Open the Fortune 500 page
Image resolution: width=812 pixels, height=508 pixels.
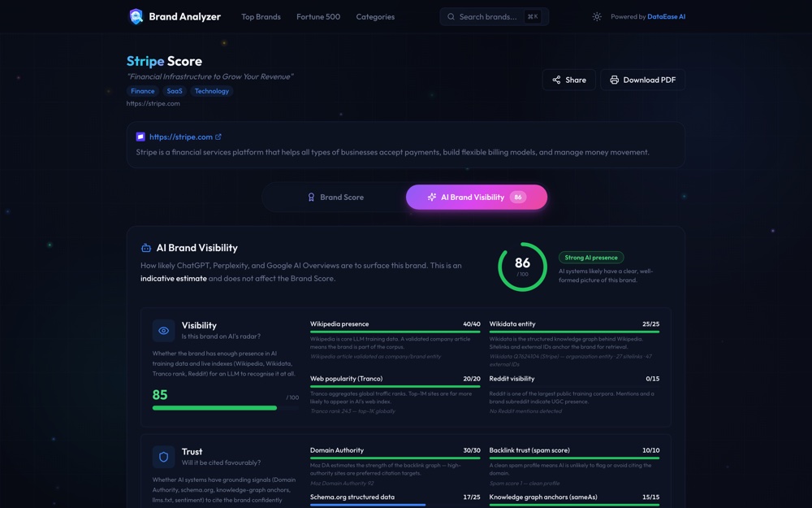318,16
